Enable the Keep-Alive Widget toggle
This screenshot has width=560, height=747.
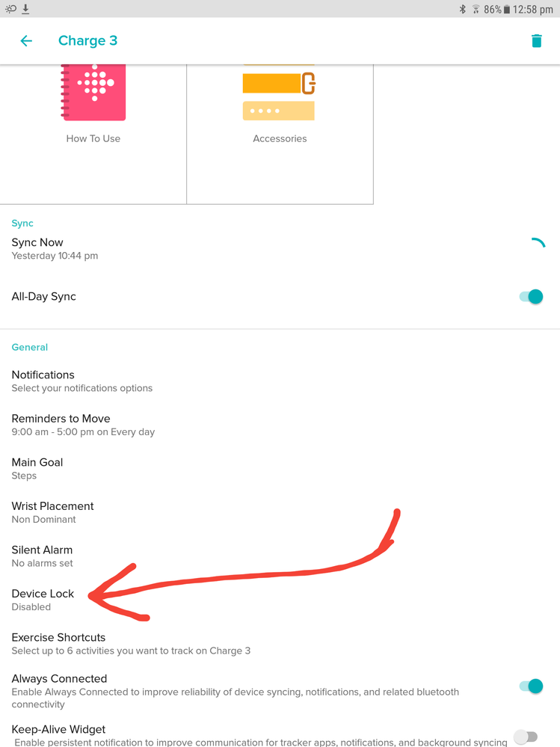[x=526, y=737]
